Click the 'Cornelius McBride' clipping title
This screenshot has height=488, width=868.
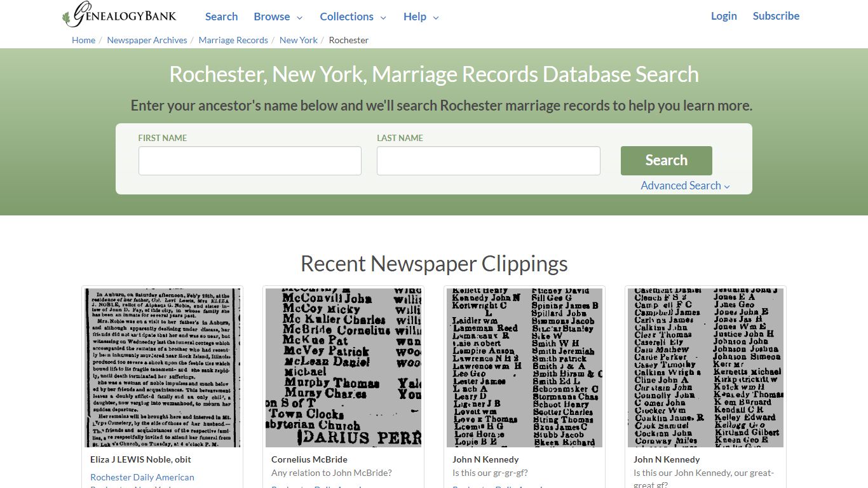(309, 459)
